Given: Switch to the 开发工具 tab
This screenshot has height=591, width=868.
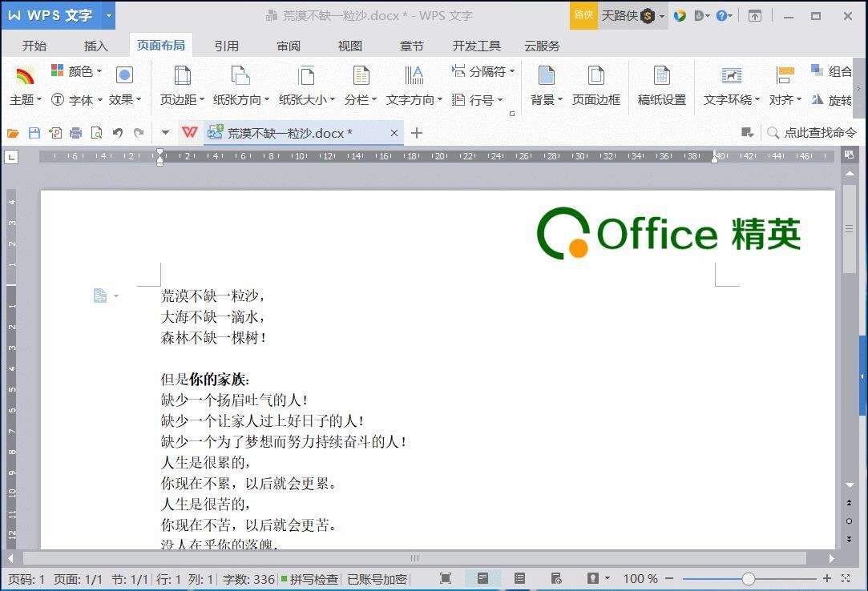Looking at the screenshot, I should point(476,46).
